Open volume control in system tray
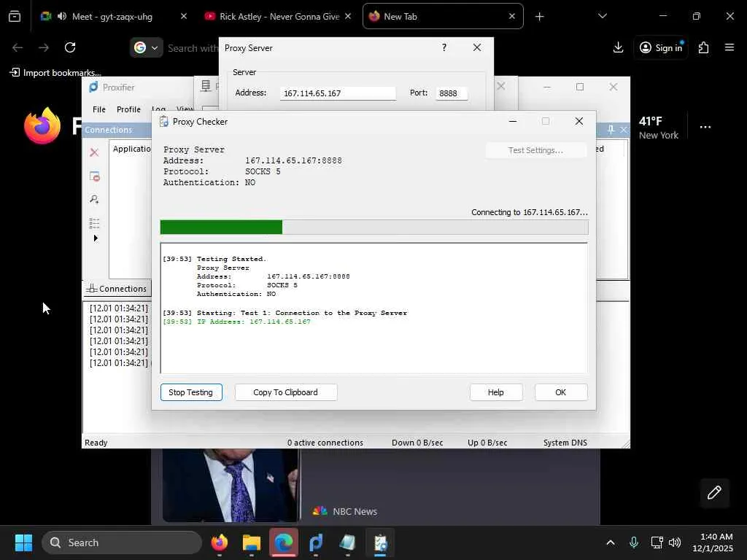 [x=675, y=542]
